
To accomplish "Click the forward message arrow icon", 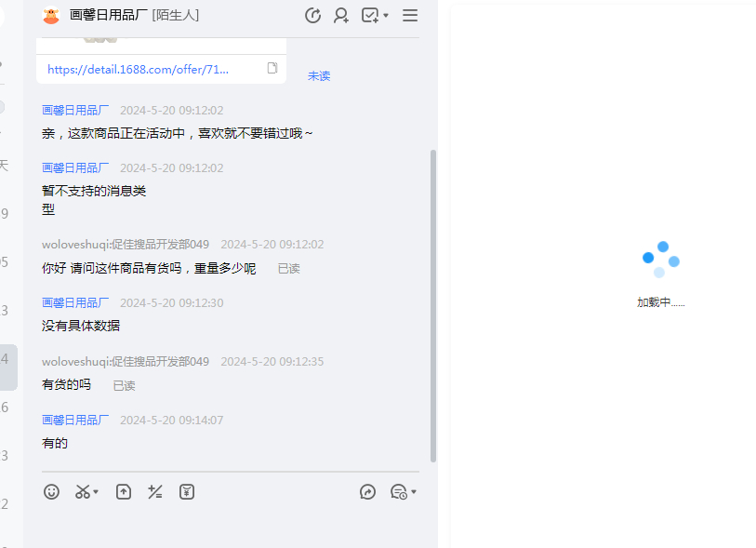I will [367, 491].
